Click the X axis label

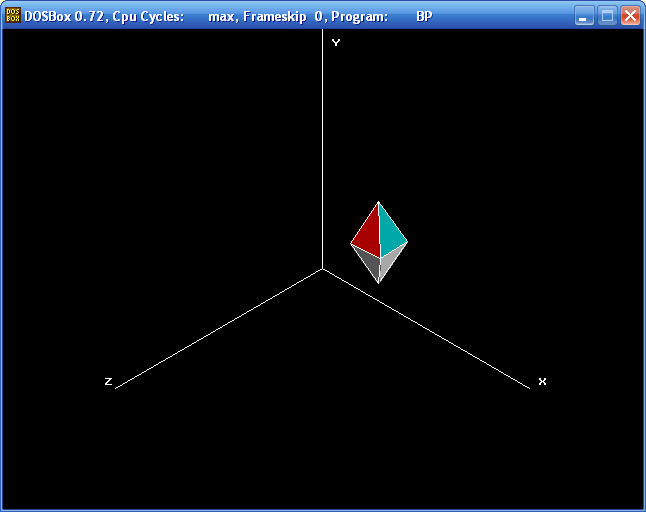pos(542,381)
